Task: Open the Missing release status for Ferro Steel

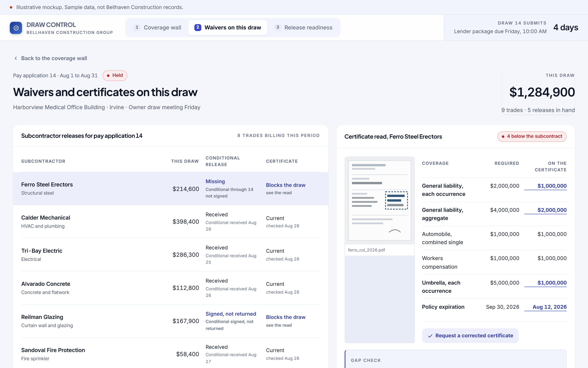Action: [215, 181]
